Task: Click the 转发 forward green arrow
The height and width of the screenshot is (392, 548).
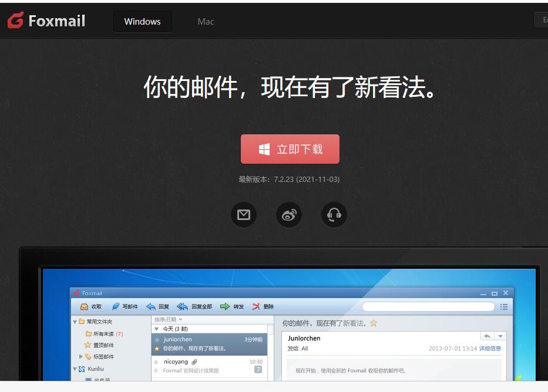Action: (x=225, y=306)
